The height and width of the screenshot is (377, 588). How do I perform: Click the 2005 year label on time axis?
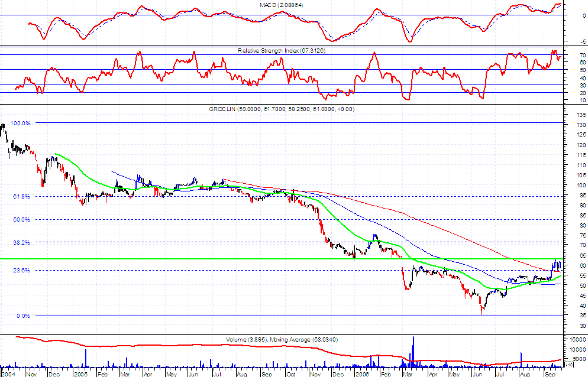(x=80, y=374)
